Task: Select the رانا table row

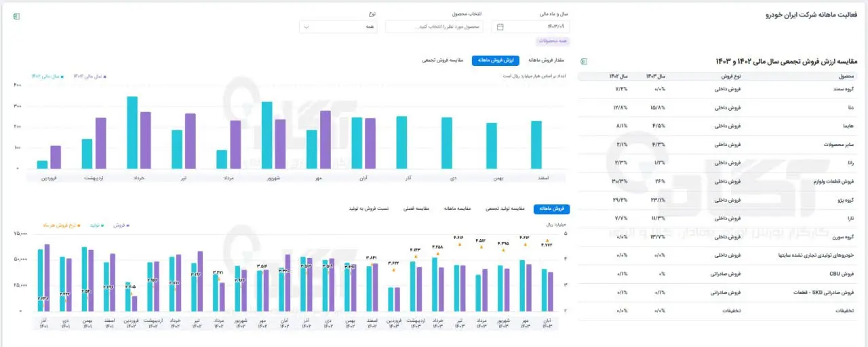Action: pyautogui.click(x=719, y=163)
